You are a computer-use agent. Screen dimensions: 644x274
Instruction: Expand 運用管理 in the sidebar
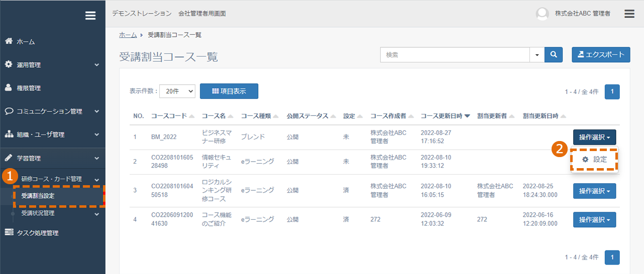tap(53, 65)
